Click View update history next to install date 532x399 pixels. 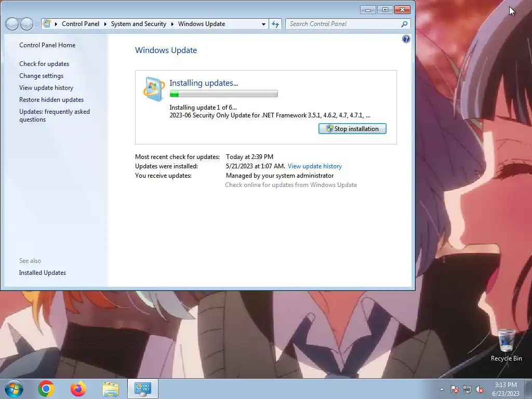point(314,166)
